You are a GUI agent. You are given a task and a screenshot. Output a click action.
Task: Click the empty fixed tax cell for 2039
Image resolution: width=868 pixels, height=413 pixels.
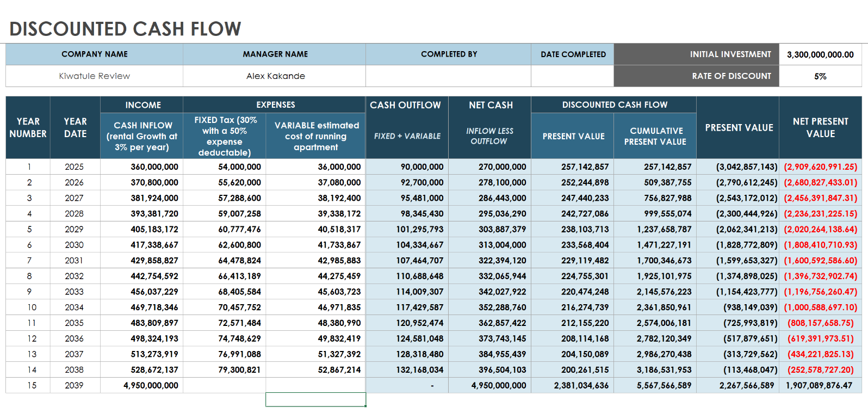point(225,386)
